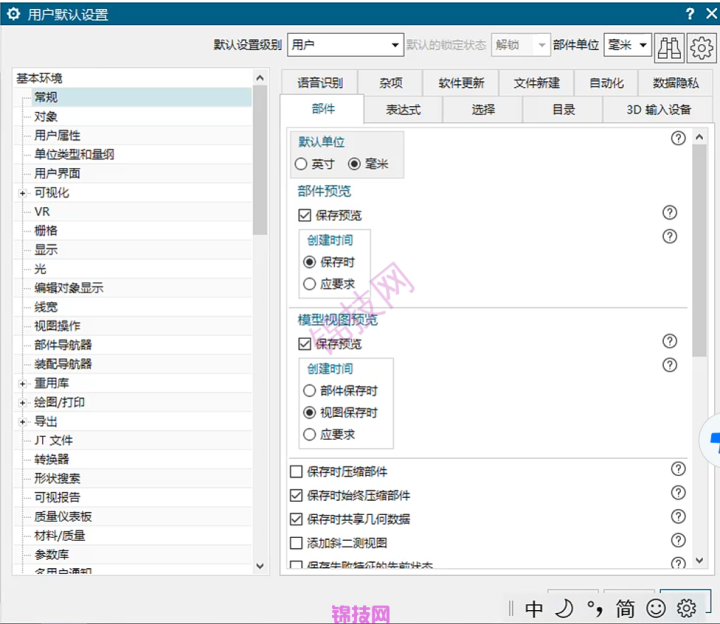Uncheck 保存时共享几何数据 checkbox
The height and width of the screenshot is (624, 720).
click(x=296, y=519)
